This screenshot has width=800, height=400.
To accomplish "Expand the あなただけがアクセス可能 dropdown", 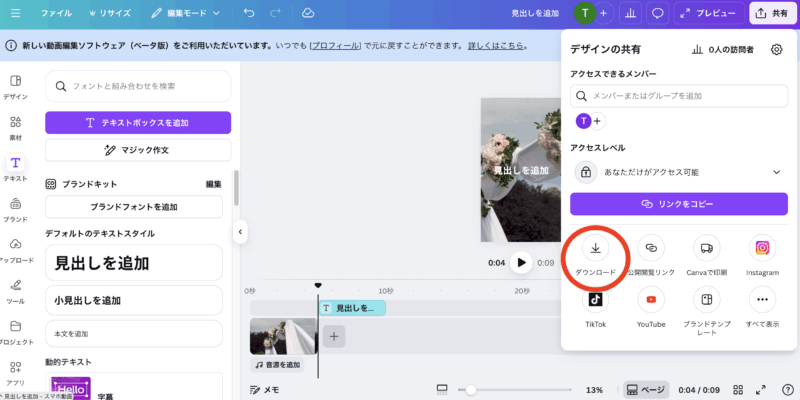I will [x=679, y=172].
